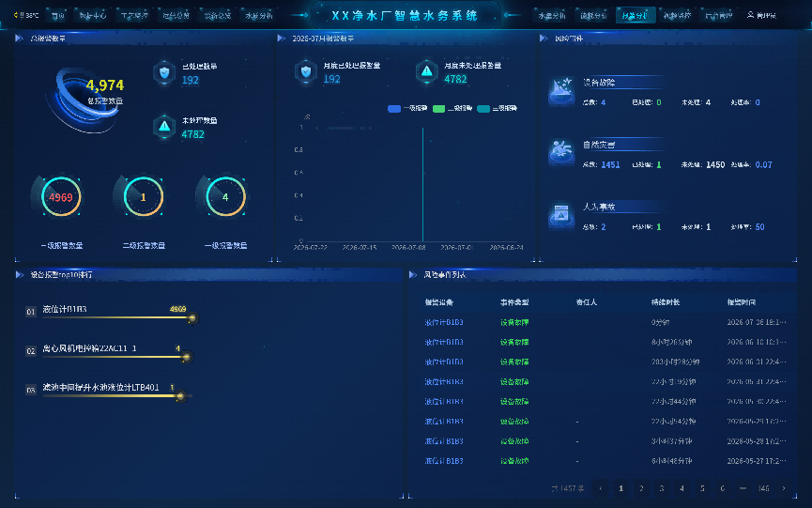Viewport: 812px width, 508px height.
Task: Click the 203小时28分钟 duration cell
Action: (x=675, y=362)
